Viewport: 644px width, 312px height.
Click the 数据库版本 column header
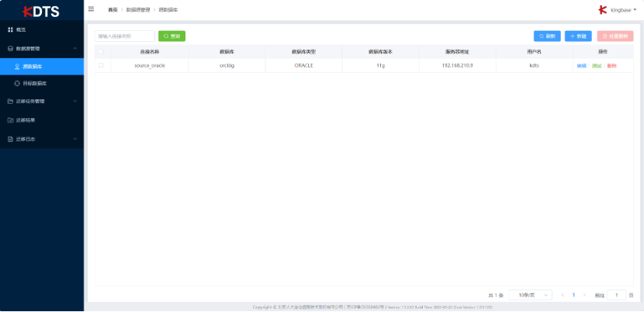[x=380, y=52]
